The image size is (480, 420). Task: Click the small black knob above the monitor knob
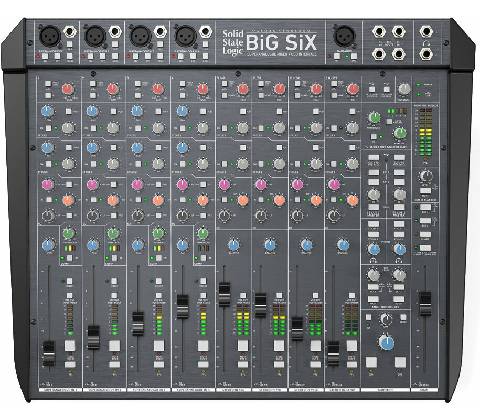point(386,319)
